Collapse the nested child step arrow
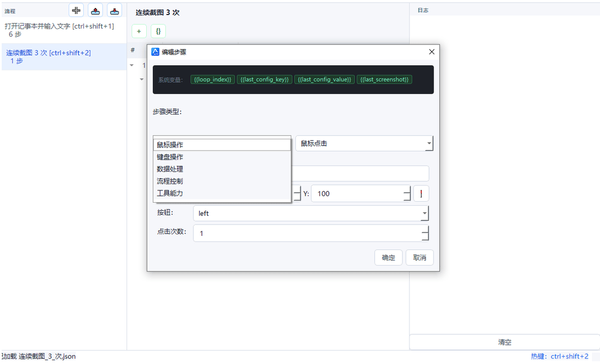The image size is (600, 364). (x=142, y=79)
